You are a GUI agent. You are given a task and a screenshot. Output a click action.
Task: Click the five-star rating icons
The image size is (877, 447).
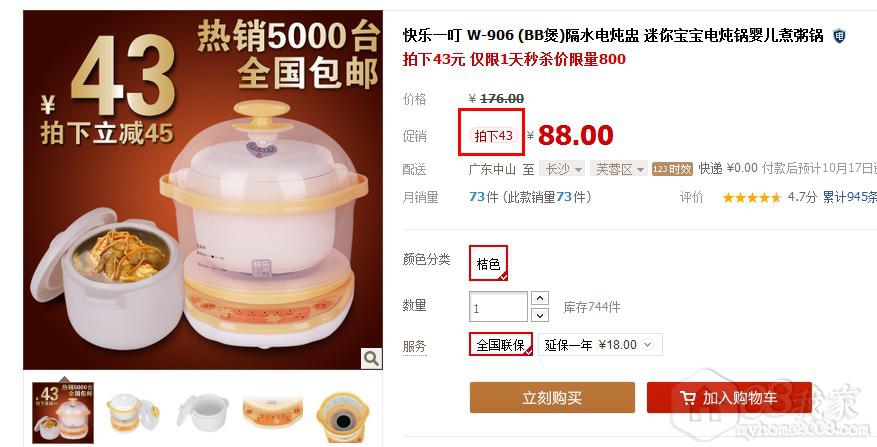coord(751,197)
